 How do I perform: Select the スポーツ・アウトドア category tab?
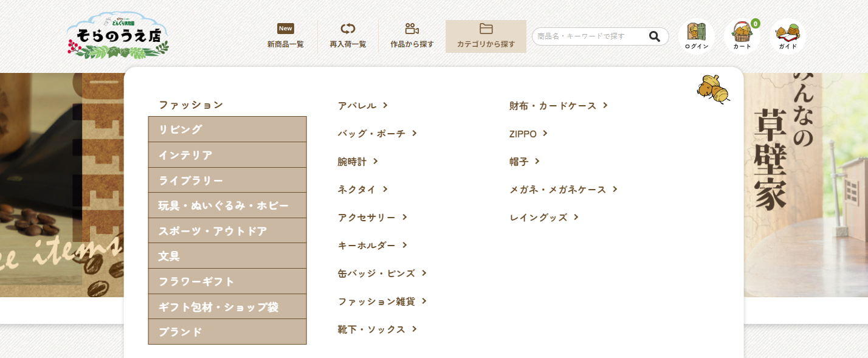[227, 231]
